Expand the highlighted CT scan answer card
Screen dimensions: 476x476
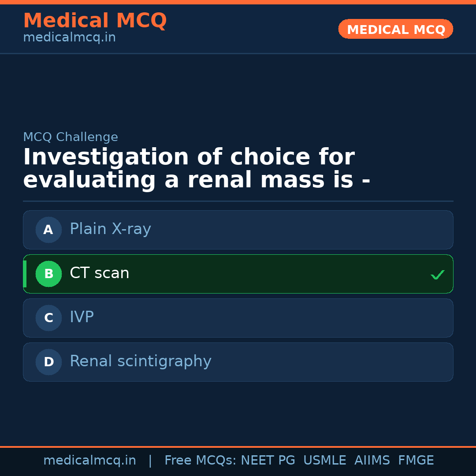[x=238, y=274]
